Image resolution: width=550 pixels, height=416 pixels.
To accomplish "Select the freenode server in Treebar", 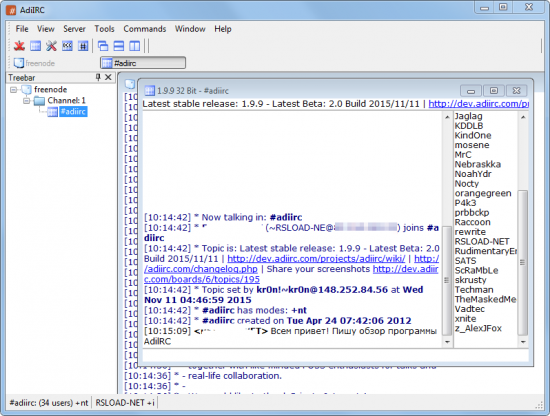I will [x=51, y=89].
